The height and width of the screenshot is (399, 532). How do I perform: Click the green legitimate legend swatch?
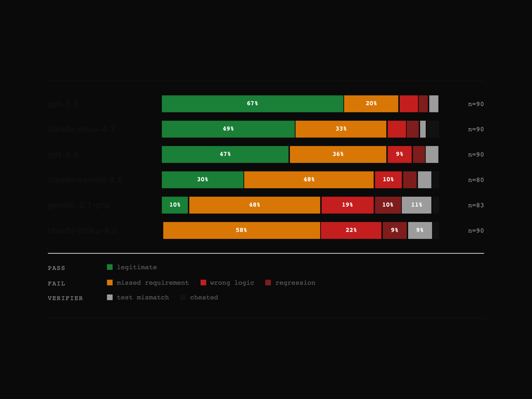click(110, 267)
